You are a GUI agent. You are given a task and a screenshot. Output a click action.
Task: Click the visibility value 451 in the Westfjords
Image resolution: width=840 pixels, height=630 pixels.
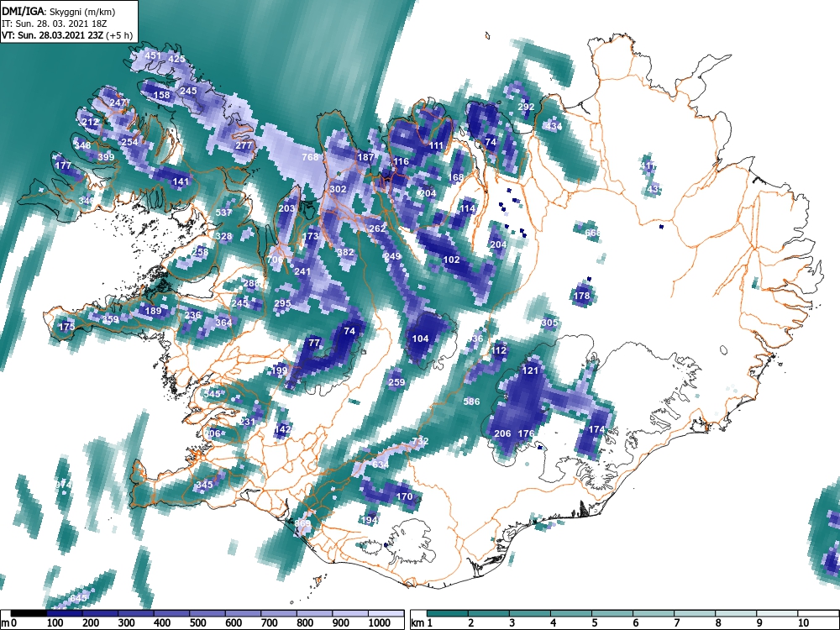[x=153, y=55]
